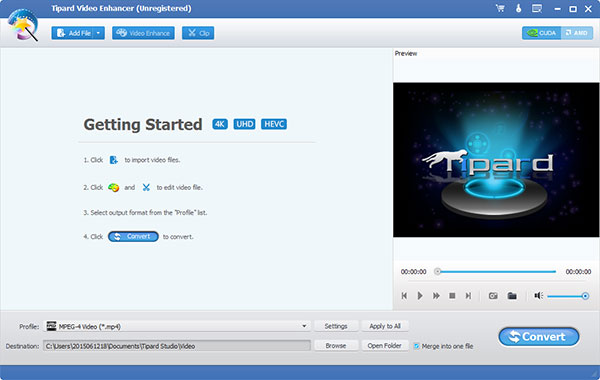Stop the preview playback
This screenshot has height=380, width=600.
tap(452, 296)
